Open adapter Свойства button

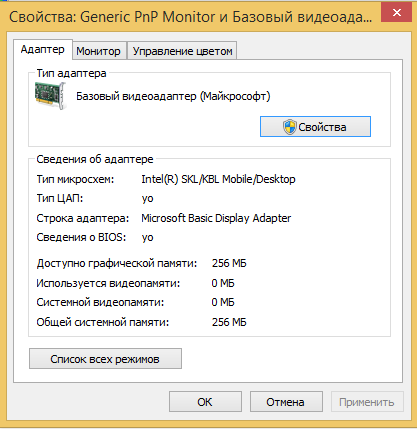click(315, 127)
